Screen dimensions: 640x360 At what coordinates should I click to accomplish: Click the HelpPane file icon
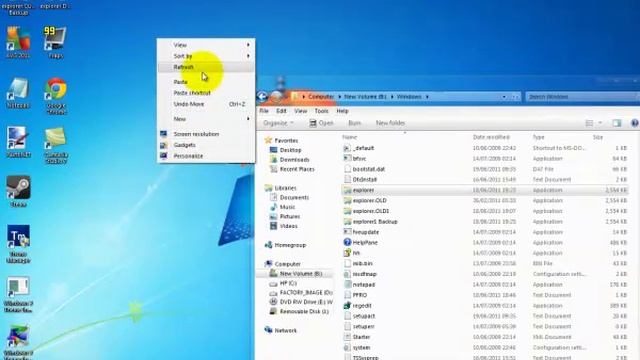pos(347,242)
